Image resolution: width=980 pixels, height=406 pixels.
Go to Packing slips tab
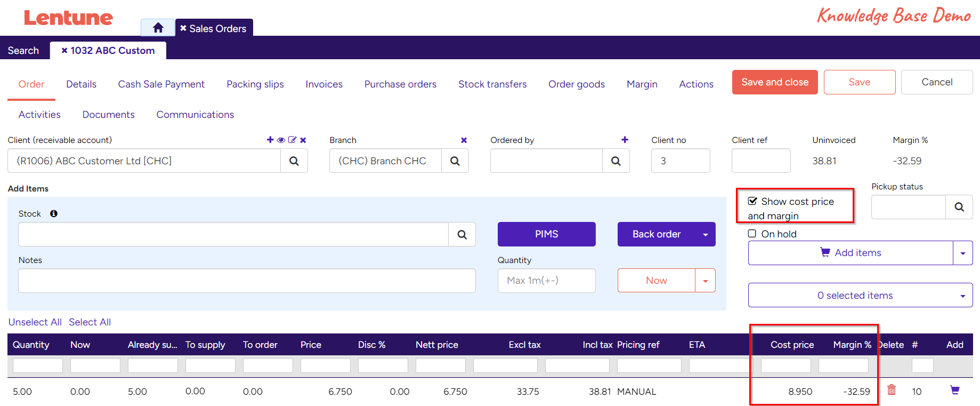coord(255,84)
